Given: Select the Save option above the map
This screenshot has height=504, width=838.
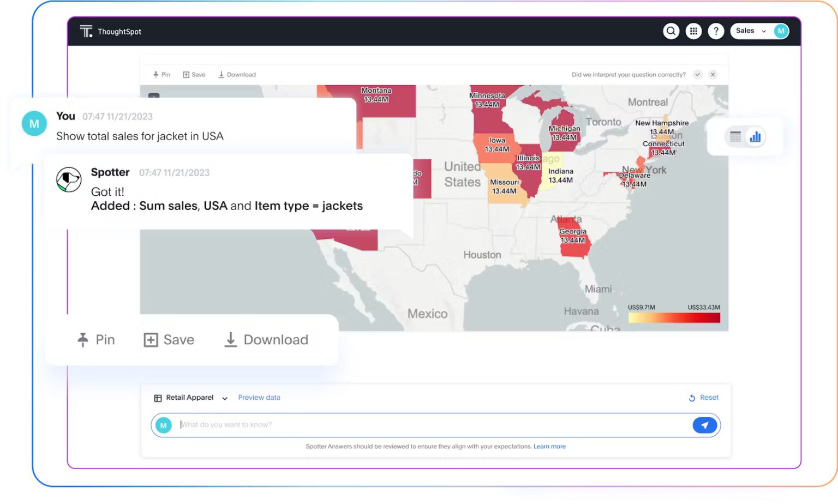Looking at the screenshot, I should point(194,74).
